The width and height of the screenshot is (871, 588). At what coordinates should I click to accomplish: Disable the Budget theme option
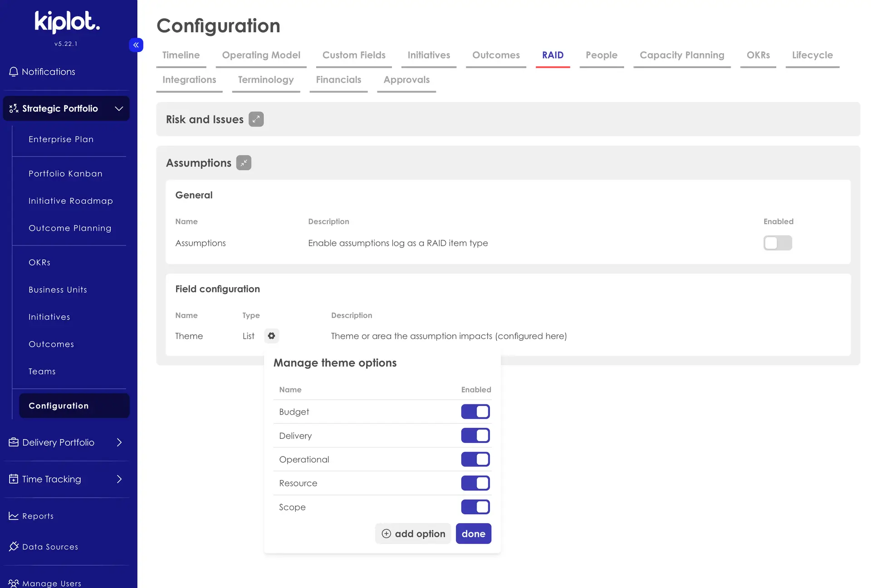[475, 412]
